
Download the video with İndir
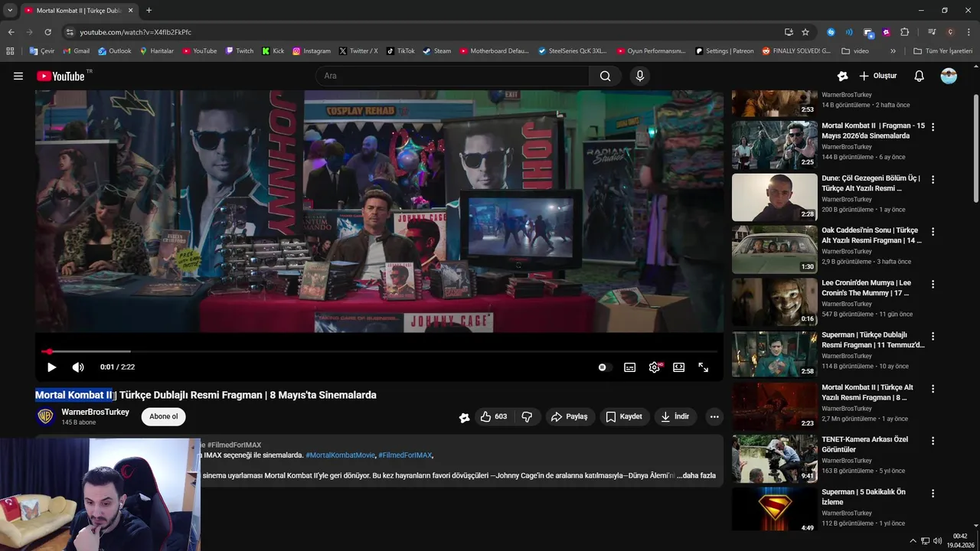pos(675,417)
